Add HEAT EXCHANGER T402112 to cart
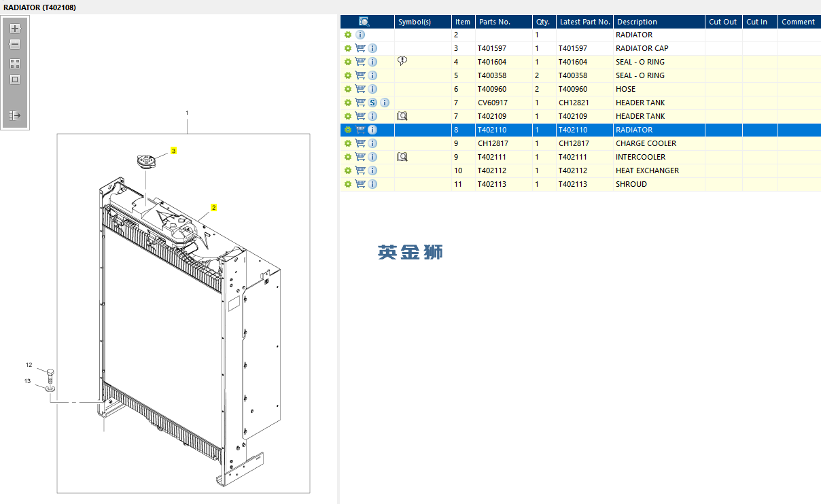The height and width of the screenshot is (504, 821). 360,170
